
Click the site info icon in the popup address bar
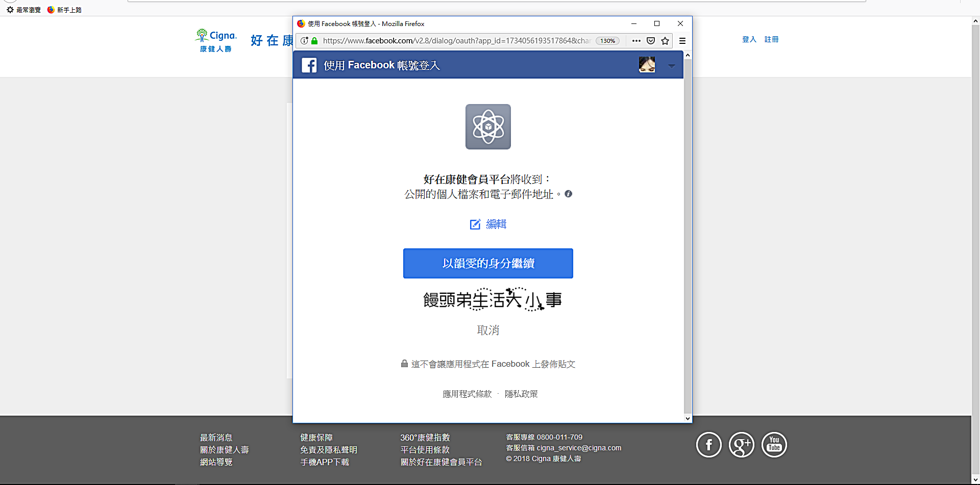304,41
